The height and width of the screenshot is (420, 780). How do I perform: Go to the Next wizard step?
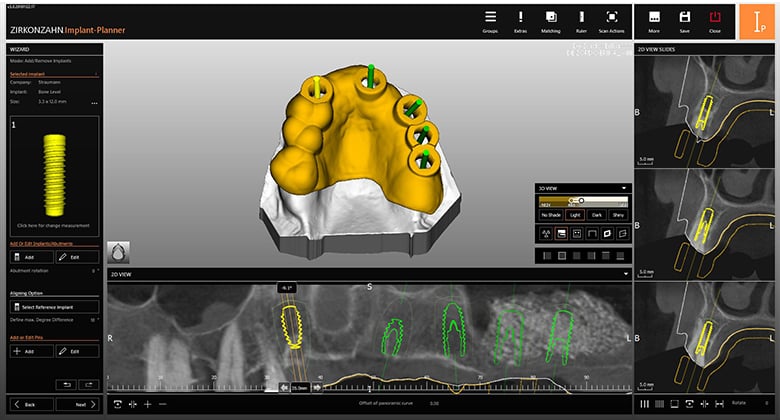coord(80,404)
